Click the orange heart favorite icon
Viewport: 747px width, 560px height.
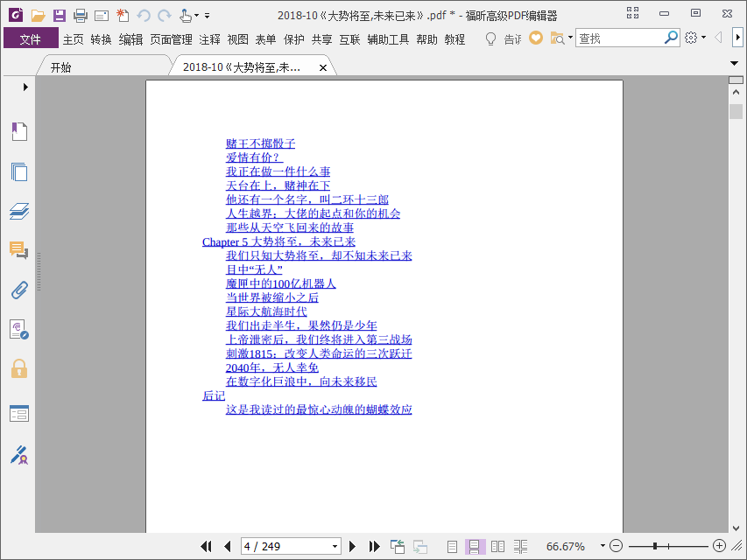[536, 38]
